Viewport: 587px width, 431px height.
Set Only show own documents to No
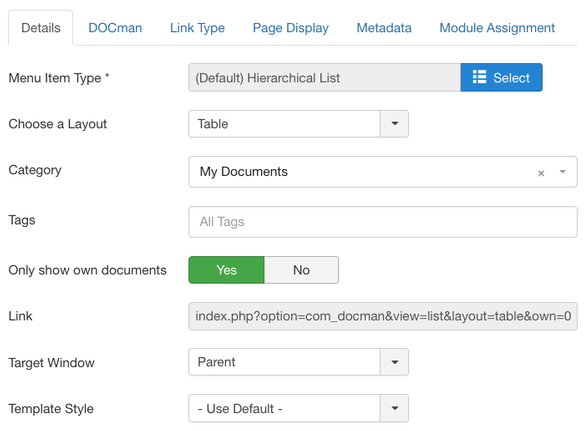(301, 270)
